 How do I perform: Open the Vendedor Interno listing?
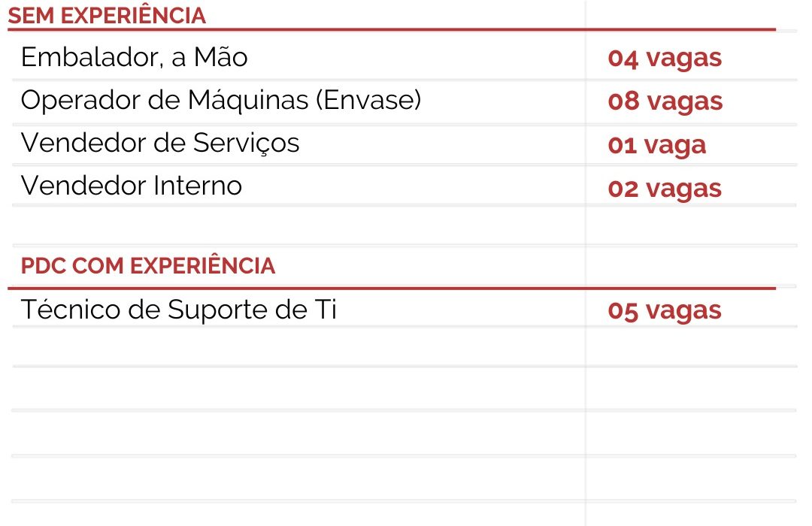(x=131, y=186)
